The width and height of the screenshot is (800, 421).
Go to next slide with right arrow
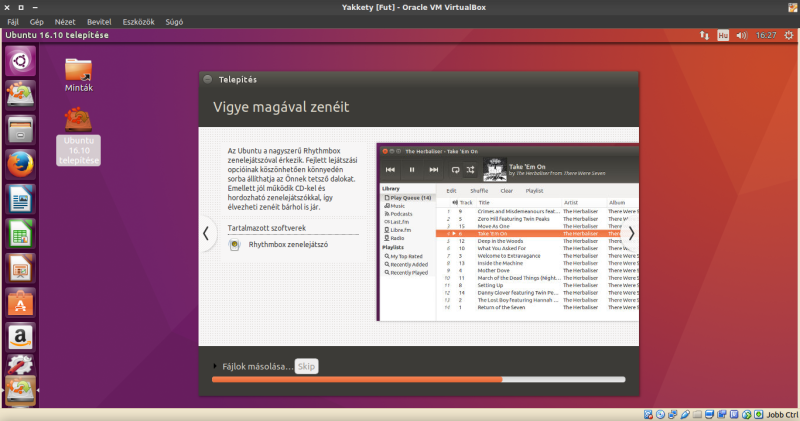click(x=630, y=233)
